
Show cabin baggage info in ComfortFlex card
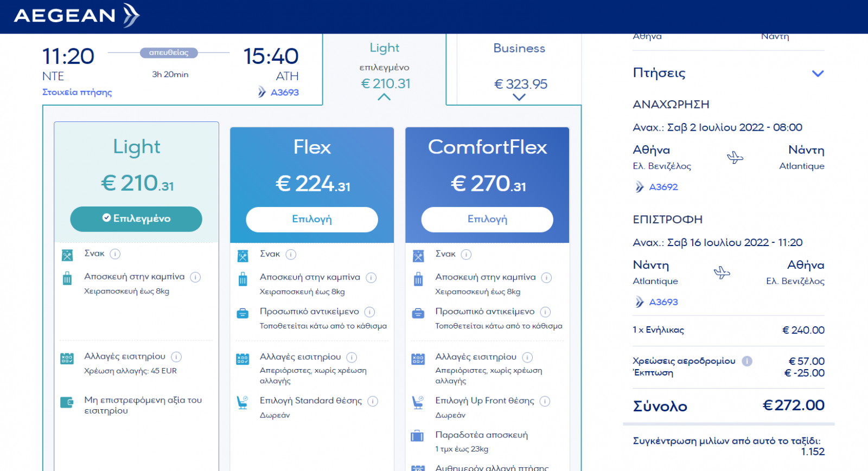pyautogui.click(x=546, y=278)
